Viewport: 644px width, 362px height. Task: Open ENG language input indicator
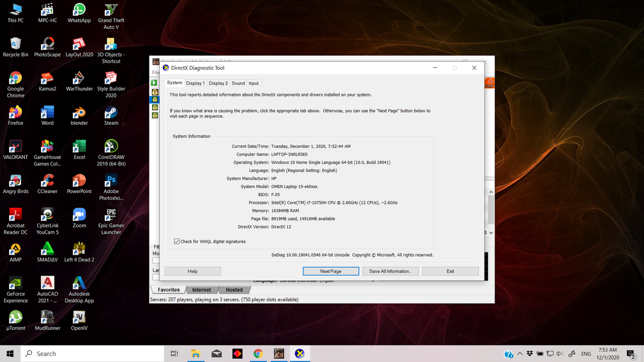(586, 354)
